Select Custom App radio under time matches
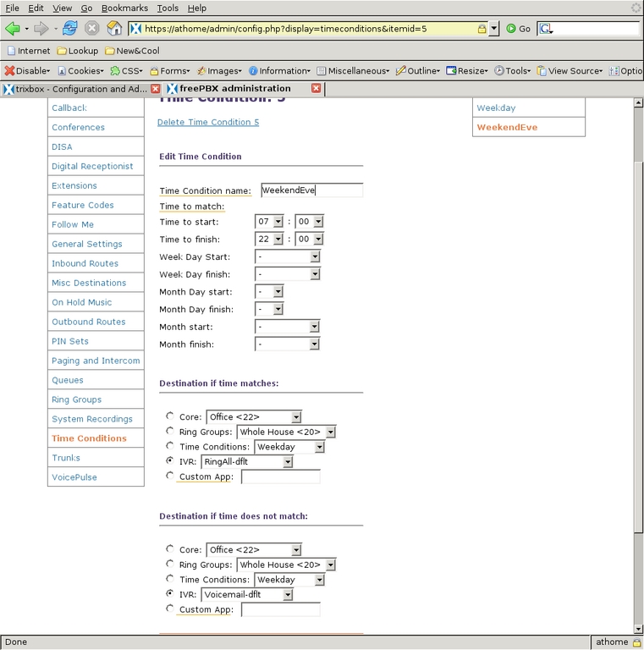Image resolution: width=644 pixels, height=650 pixels. (171, 476)
